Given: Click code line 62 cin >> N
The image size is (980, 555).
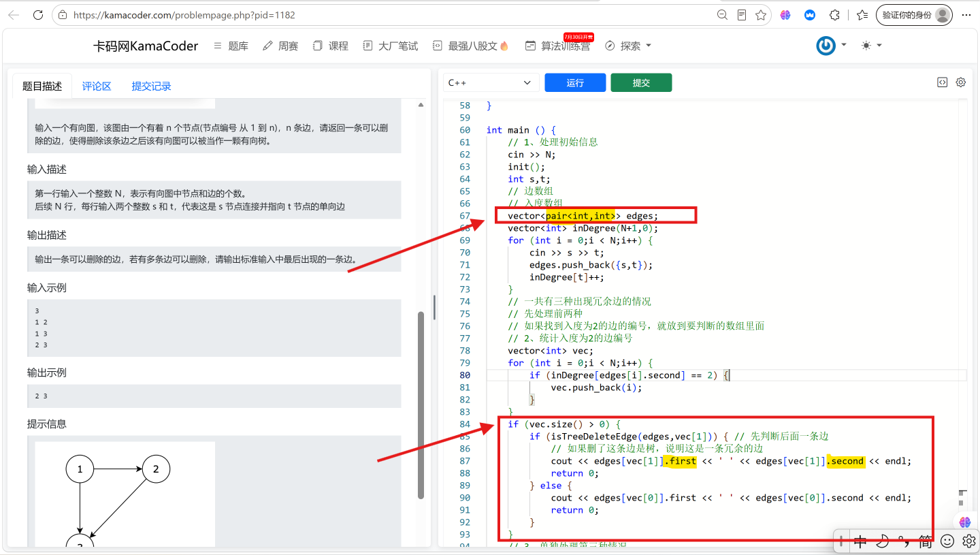Looking at the screenshot, I should click(x=532, y=155).
